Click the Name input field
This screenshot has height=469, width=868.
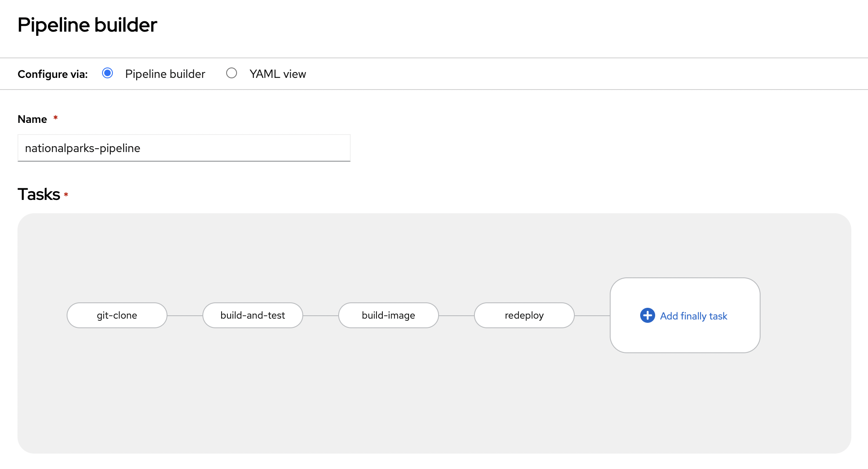click(184, 148)
